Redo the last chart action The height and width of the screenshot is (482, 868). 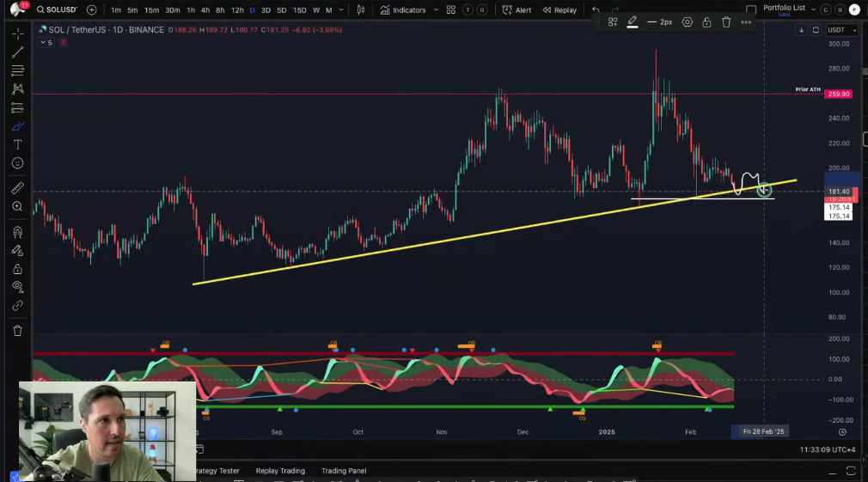(615, 10)
